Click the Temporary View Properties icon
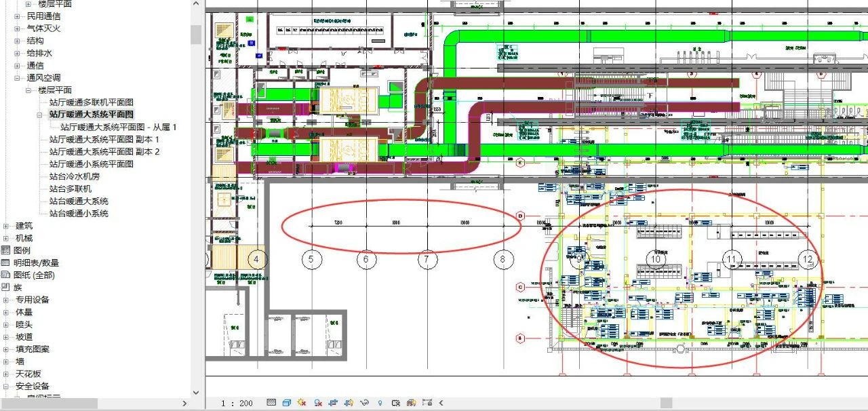This screenshot has width=868, height=411. pyautogui.click(x=396, y=403)
